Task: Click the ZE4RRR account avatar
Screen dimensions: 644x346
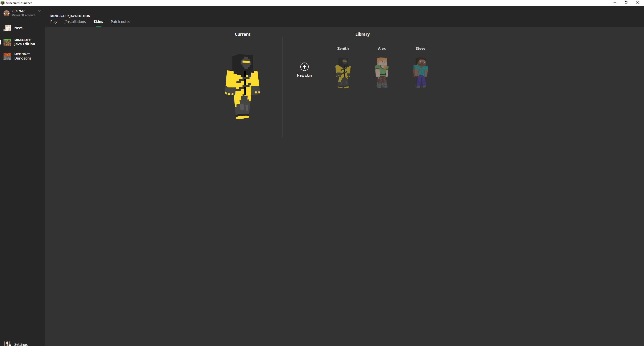Action: click(x=7, y=13)
